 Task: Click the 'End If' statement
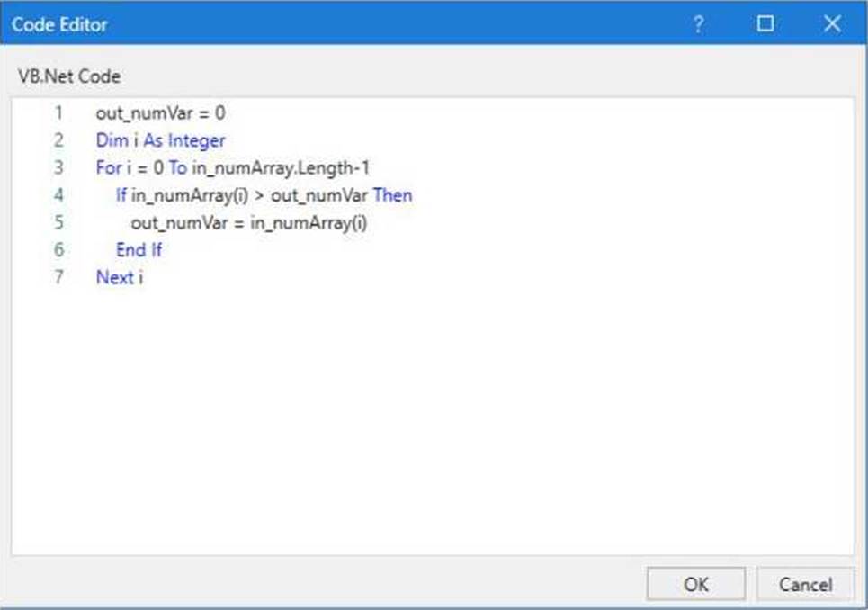click(x=139, y=250)
